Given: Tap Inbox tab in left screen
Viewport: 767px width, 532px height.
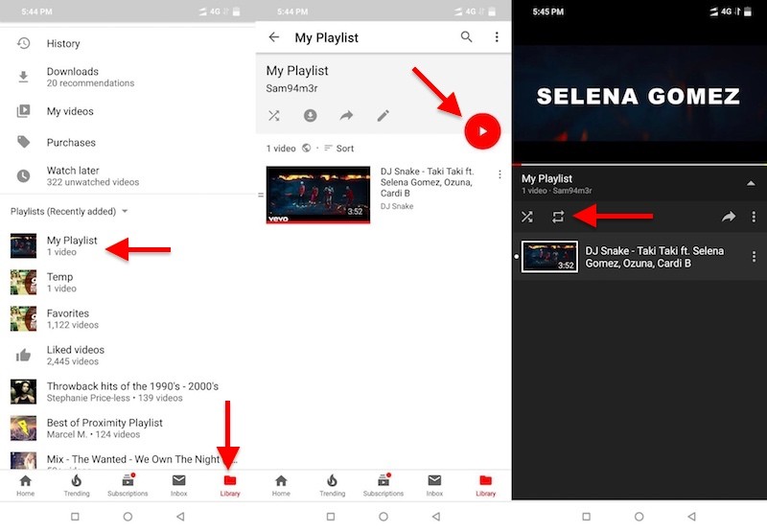Looking at the screenshot, I should 179,486.
